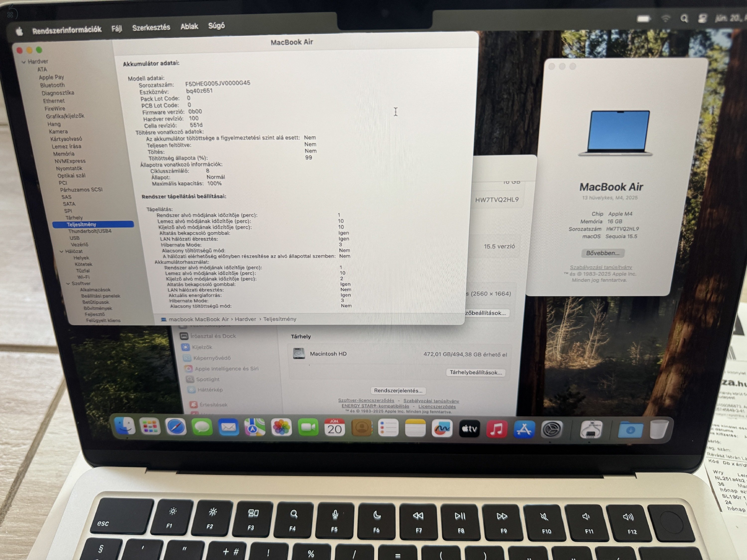Viewport: 747px width, 560px height.
Task: Launch Apple TV from the Dock
Action: [x=469, y=429]
